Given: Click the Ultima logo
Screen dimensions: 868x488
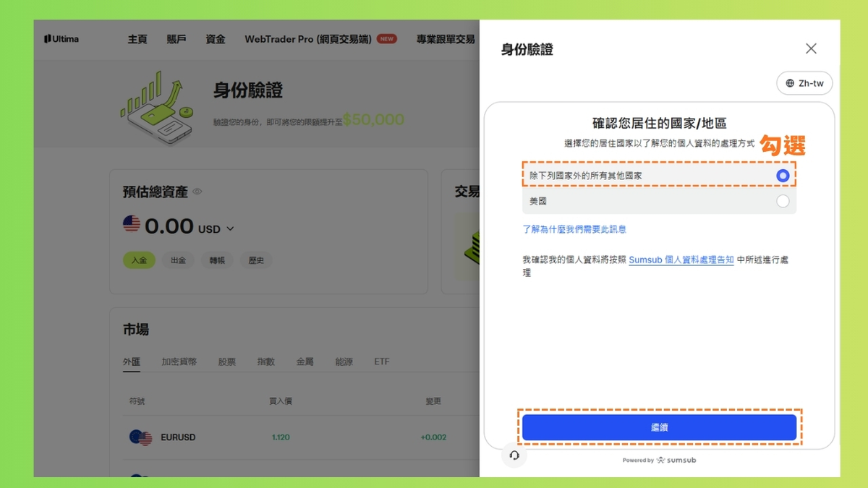Looking at the screenshot, I should coord(61,39).
